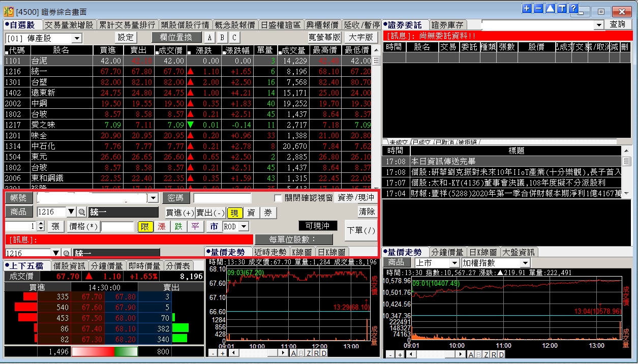The width and height of the screenshot is (638, 364).
Task: Toggle the 現 cash trade type button
Action: (235, 213)
